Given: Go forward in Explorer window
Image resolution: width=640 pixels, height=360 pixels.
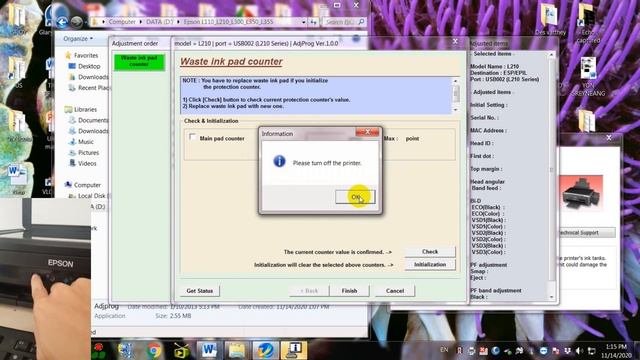Looking at the screenshot, I should tap(76, 22).
